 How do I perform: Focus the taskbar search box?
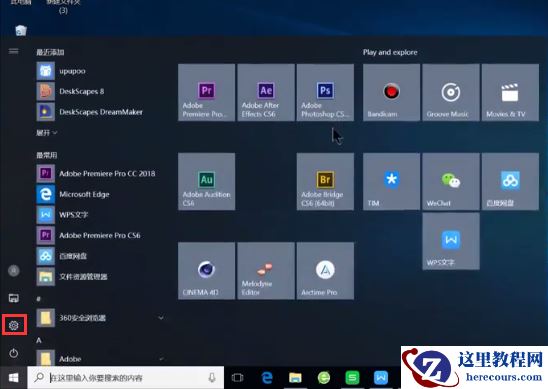pos(126,377)
